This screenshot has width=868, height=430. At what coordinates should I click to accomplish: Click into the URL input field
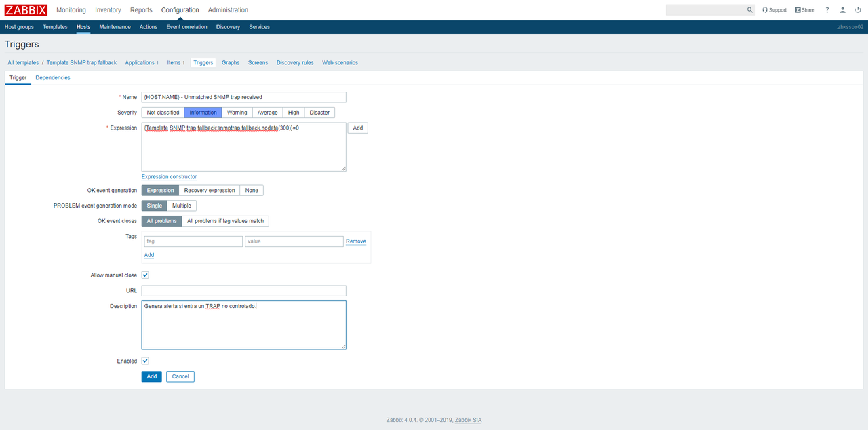243,291
